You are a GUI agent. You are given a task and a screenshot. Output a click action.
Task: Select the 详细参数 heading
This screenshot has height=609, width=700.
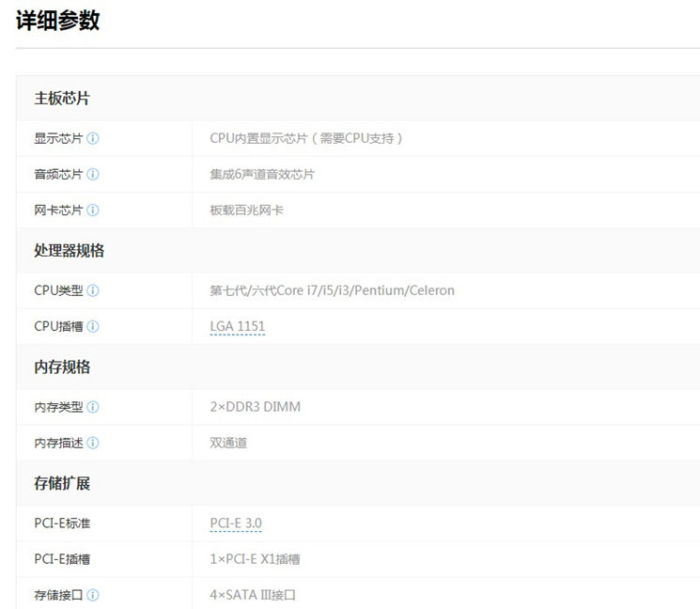(x=57, y=21)
